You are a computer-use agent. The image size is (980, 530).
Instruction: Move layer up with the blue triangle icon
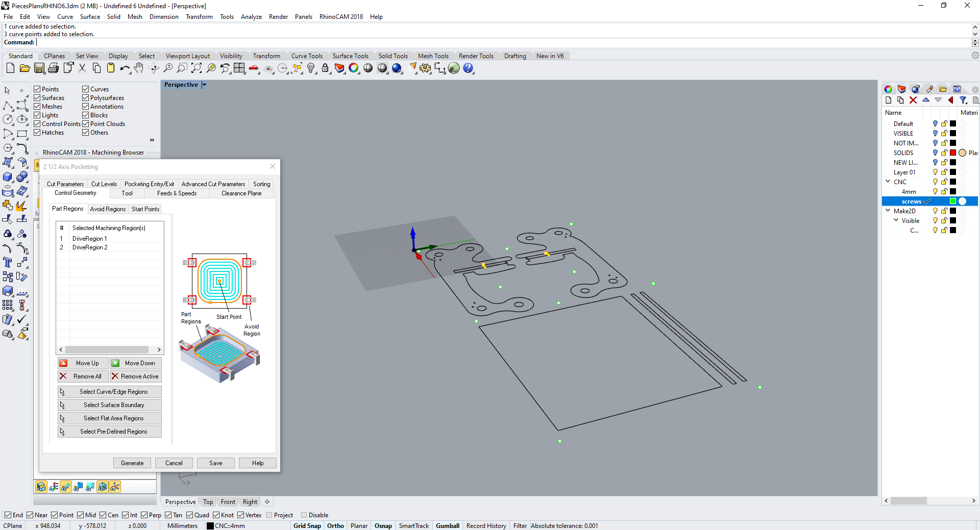(x=926, y=100)
